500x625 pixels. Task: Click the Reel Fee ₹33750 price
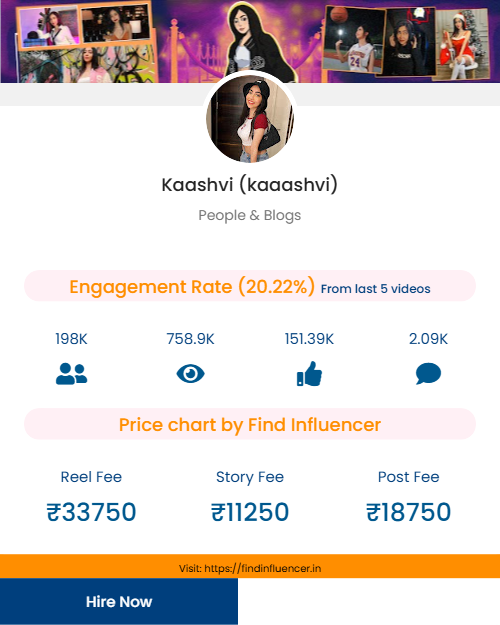point(91,512)
